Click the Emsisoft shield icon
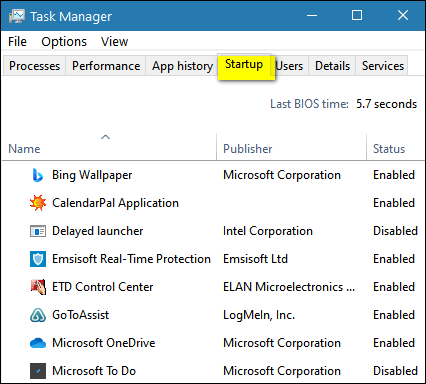Viewport: 426px width, 384px height. (x=38, y=259)
